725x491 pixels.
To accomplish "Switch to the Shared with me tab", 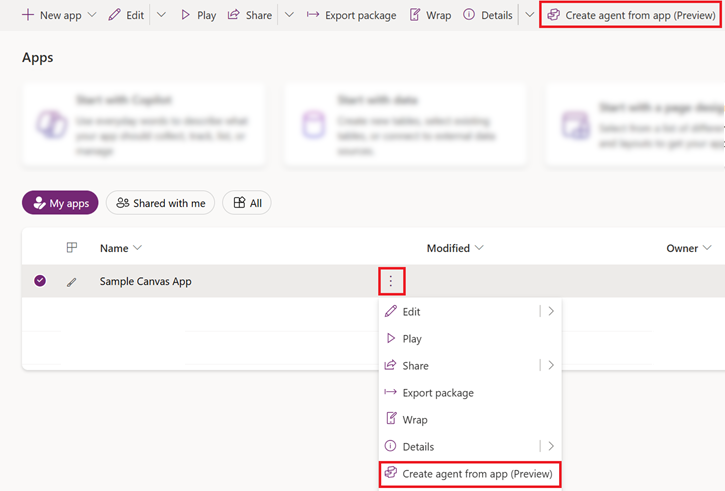I will click(160, 203).
